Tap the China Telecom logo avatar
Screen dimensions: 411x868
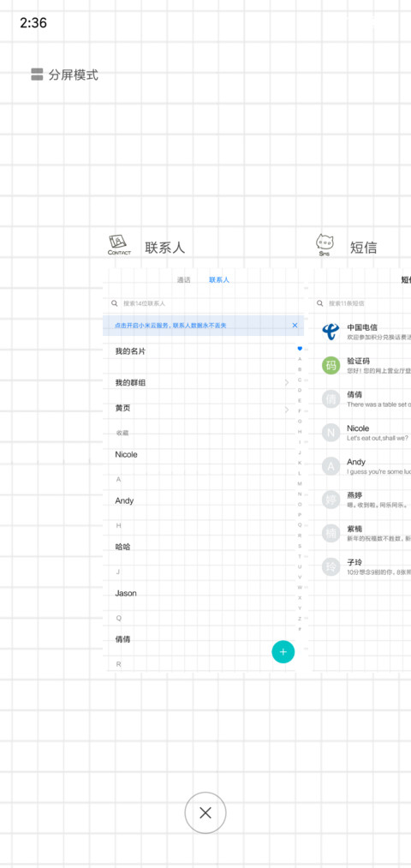[x=331, y=332]
